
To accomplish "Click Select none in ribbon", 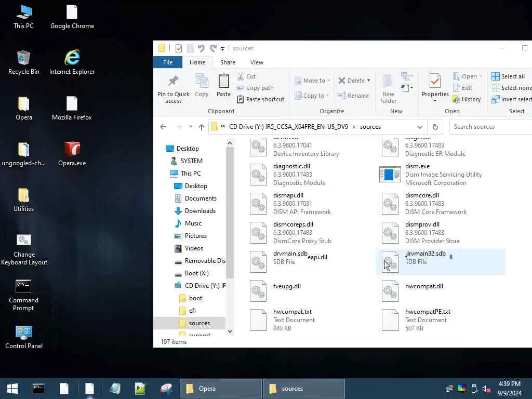I will pyautogui.click(x=512, y=88).
